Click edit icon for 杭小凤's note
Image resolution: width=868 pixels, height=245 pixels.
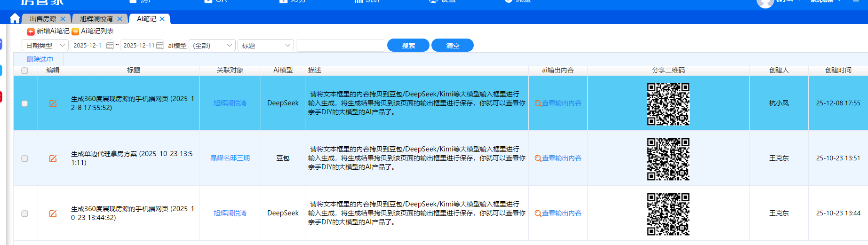pos(53,103)
